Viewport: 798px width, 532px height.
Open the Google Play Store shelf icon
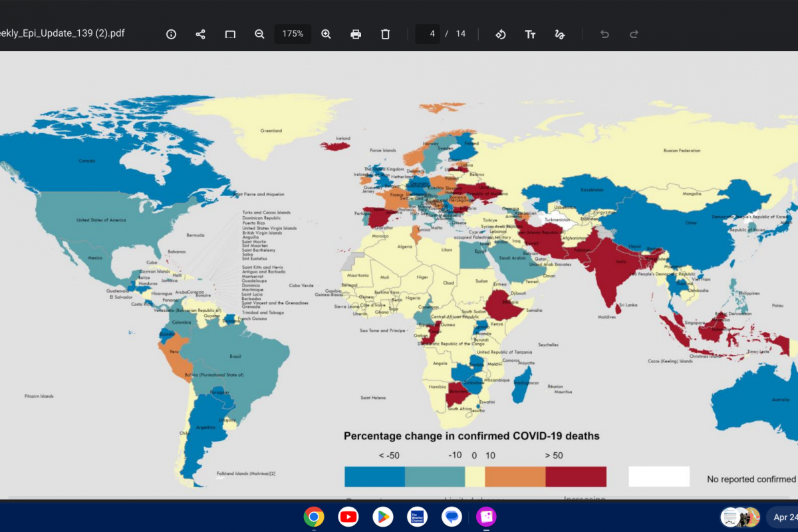tap(383, 517)
